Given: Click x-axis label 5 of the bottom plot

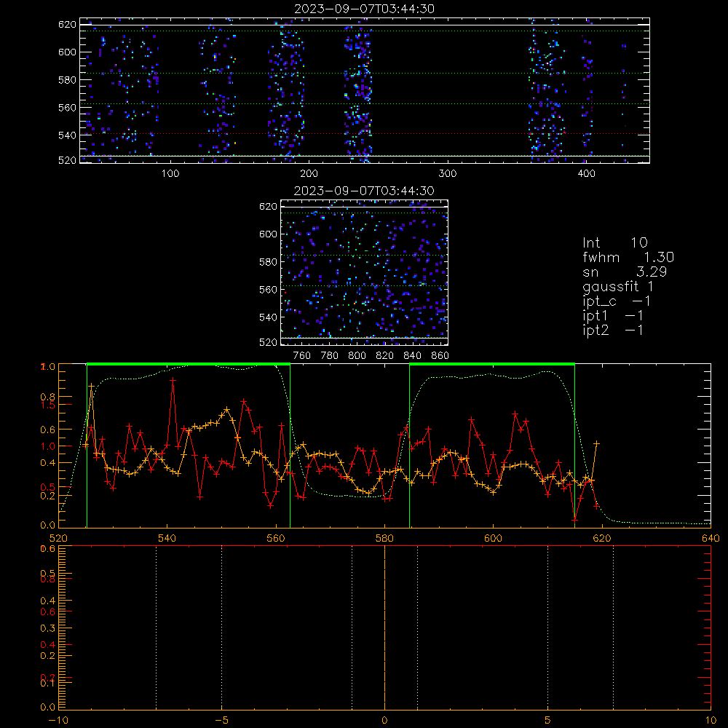Looking at the screenshot, I should [548, 721].
